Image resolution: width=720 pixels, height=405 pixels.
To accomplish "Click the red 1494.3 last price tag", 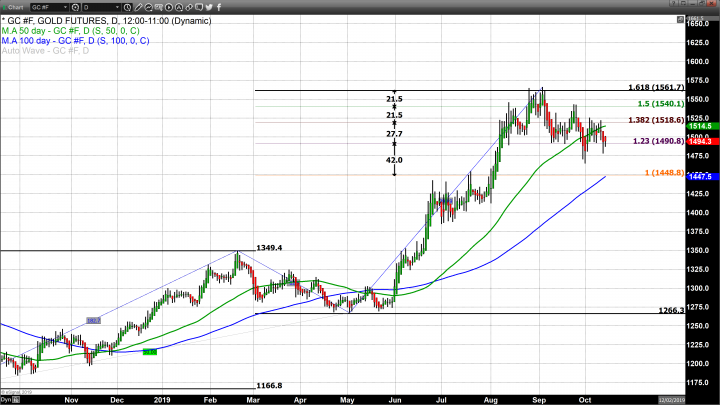I will pos(699,142).
